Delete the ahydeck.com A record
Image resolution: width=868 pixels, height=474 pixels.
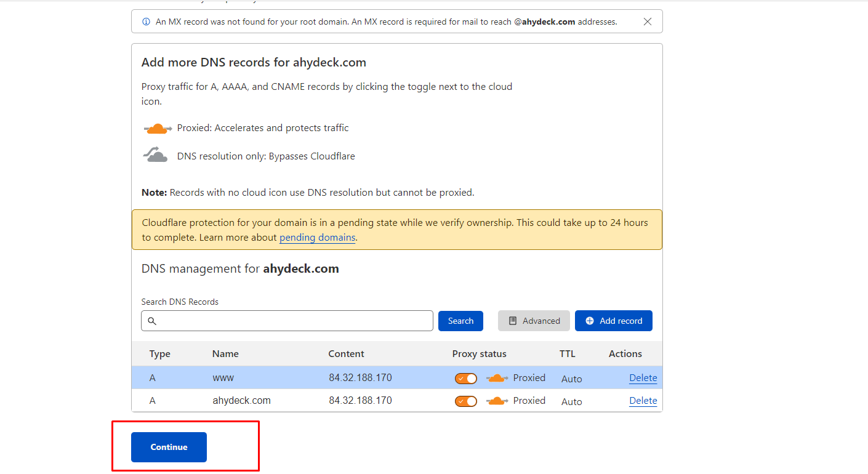pyautogui.click(x=643, y=401)
